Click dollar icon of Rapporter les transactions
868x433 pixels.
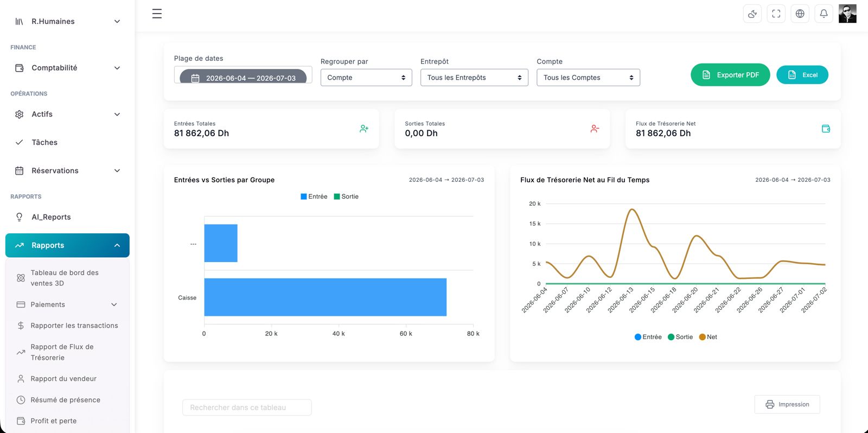click(x=21, y=326)
